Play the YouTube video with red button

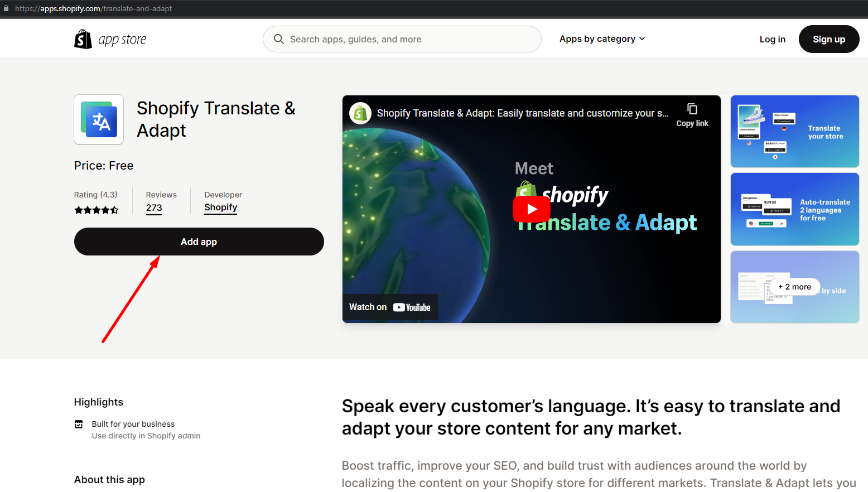(531, 209)
